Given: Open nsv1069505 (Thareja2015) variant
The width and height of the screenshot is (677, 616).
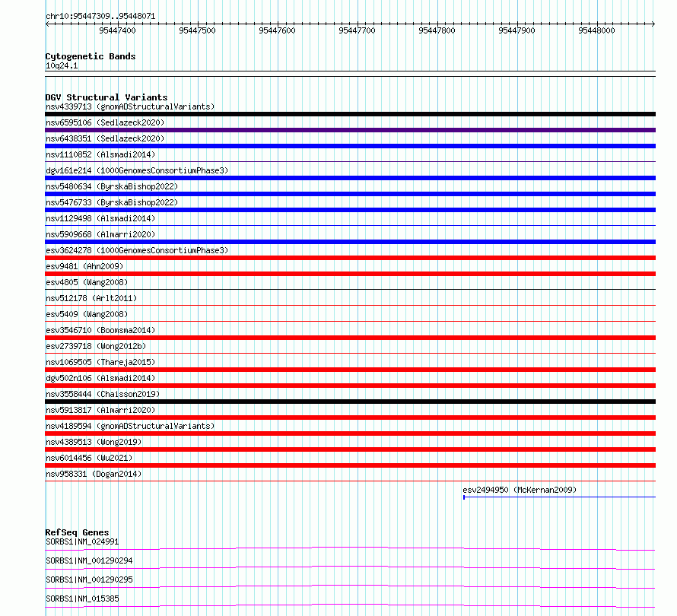Looking at the screenshot, I should point(100,362).
